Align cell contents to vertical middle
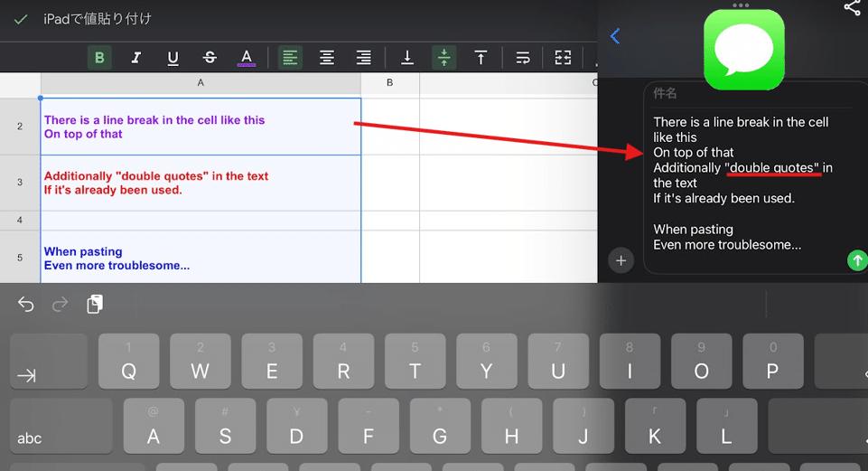The image size is (868, 471). click(444, 58)
